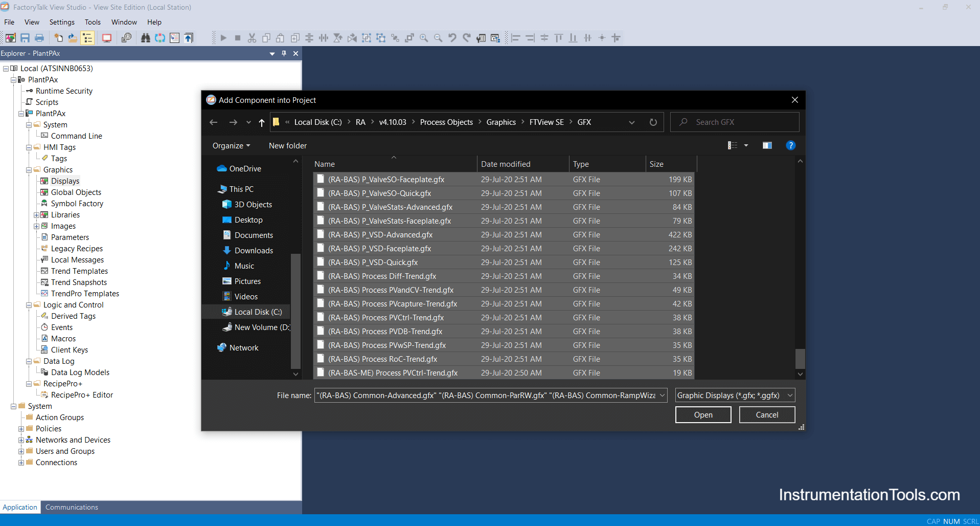Pin the Explorer panel

tap(284, 53)
